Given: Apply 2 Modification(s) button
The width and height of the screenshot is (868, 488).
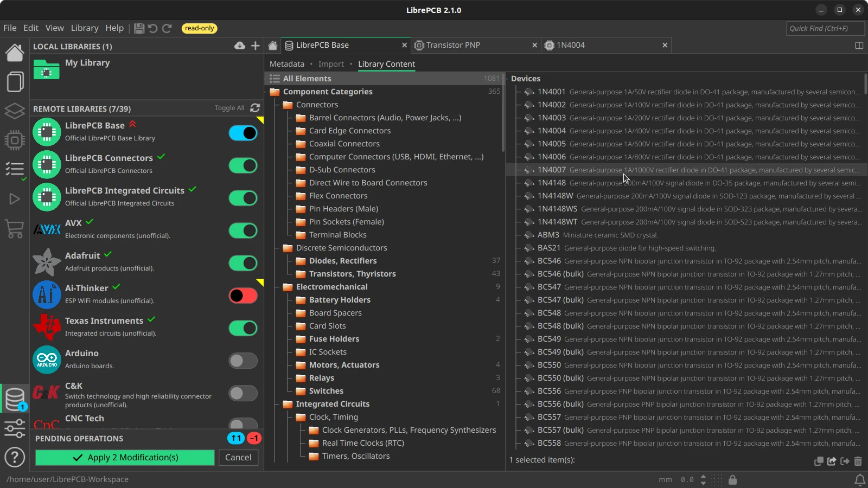Looking at the screenshot, I should 125,458.
